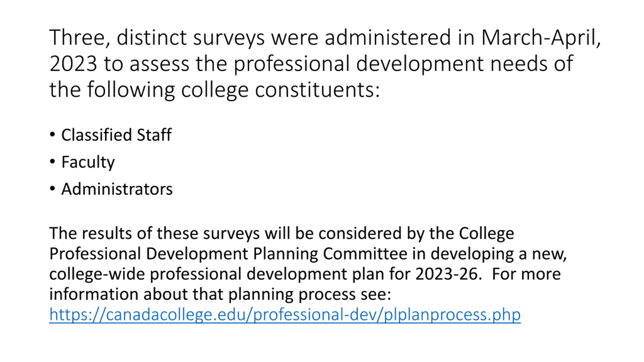
Task: Click the "Classified Staff" bullet text
Action: pyautogui.click(x=116, y=135)
